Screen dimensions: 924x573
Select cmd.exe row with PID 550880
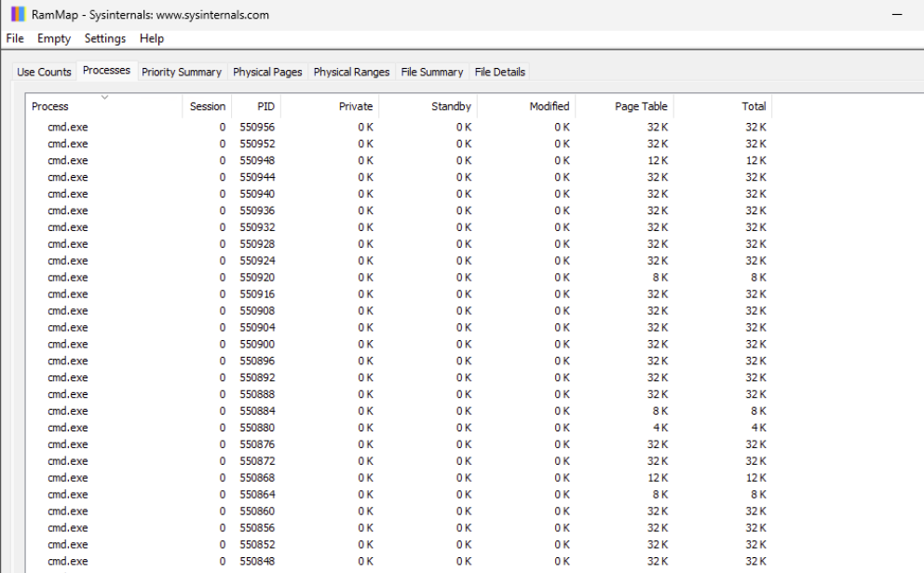399,428
